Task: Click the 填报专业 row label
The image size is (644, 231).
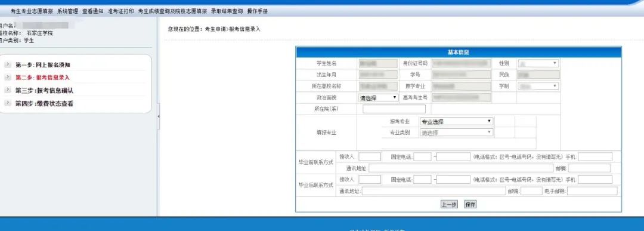Action: pyautogui.click(x=327, y=133)
